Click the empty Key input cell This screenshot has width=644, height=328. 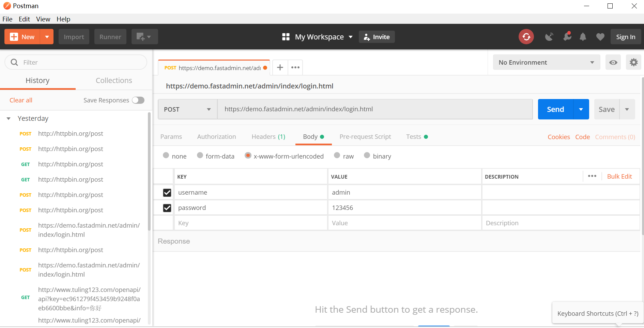pyautogui.click(x=251, y=223)
